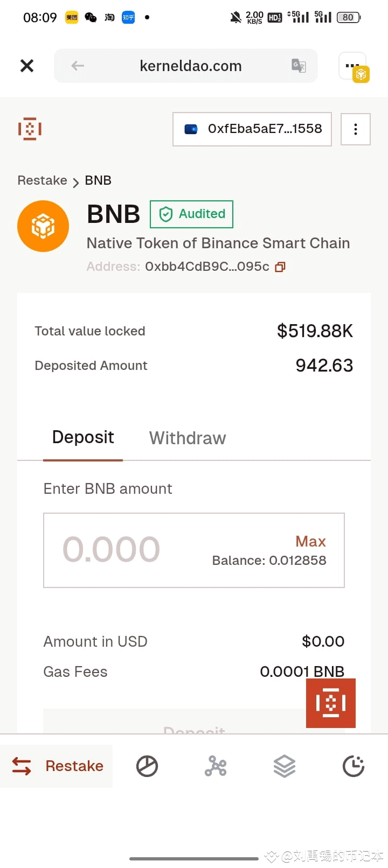Viewport: 388px width, 868px height.
Task: Close the in-app browser page
Action: pos(27,66)
